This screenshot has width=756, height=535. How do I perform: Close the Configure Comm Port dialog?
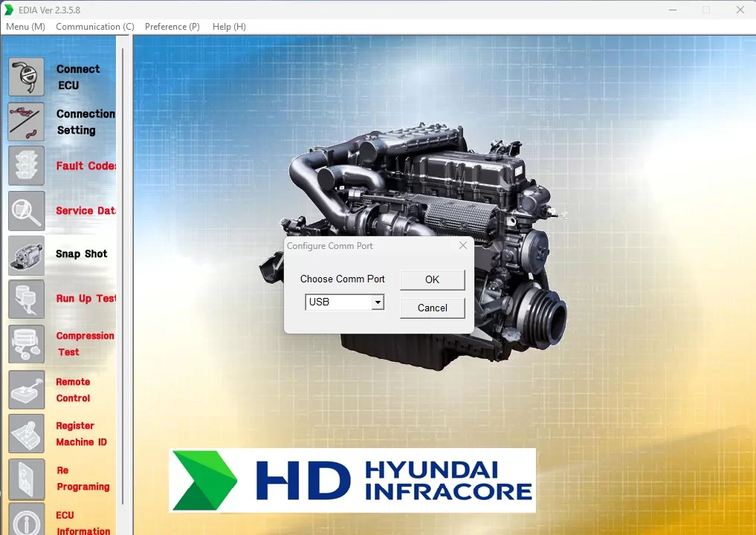pyautogui.click(x=463, y=246)
